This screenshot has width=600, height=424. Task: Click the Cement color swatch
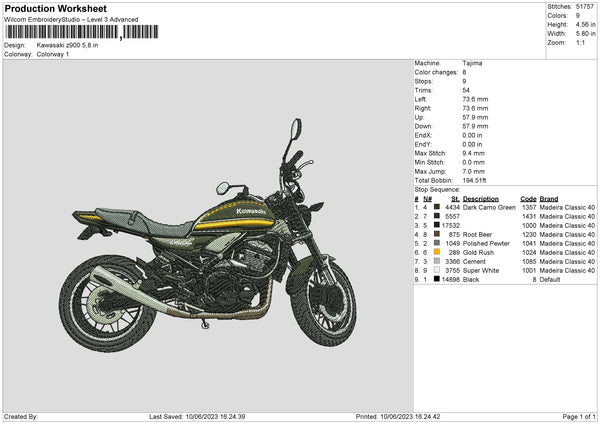point(437,261)
